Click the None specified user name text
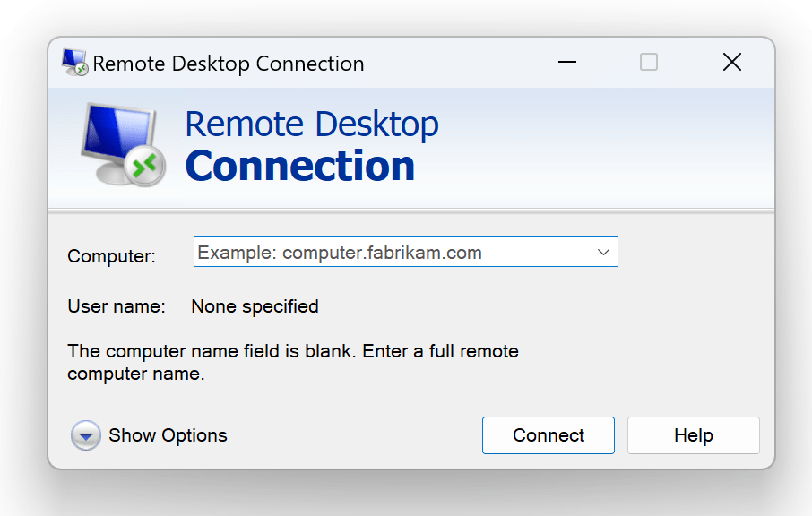 click(x=255, y=306)
